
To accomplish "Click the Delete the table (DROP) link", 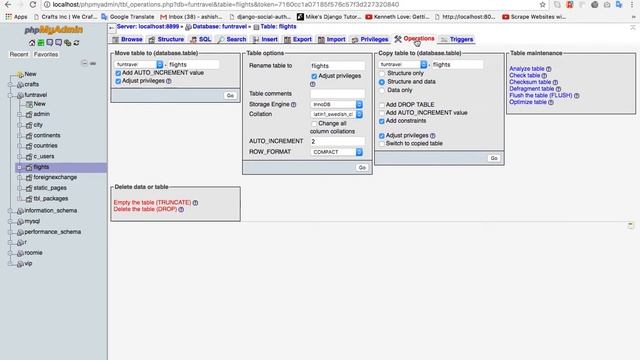I will [x=145, y=209].
